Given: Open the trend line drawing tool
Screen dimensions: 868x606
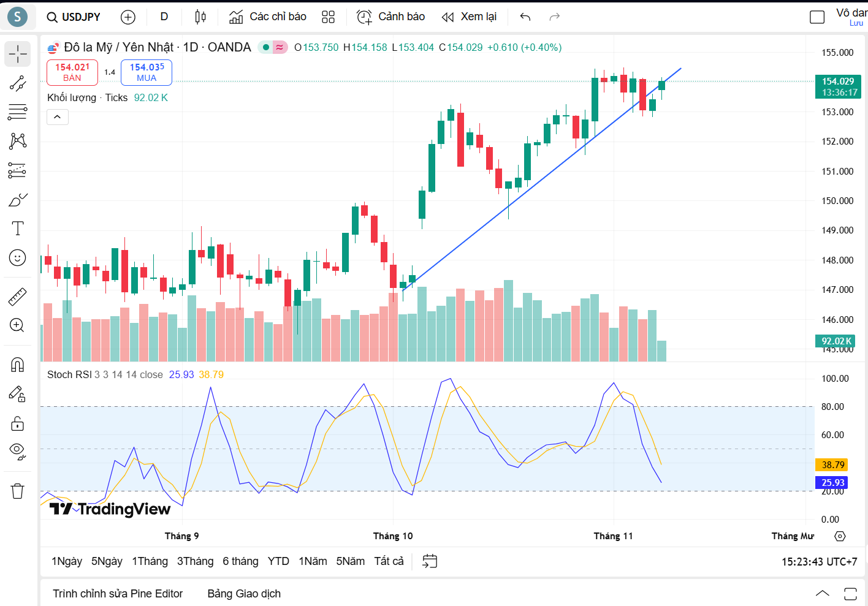Looking at the screenshot, I should coord(17,84).
